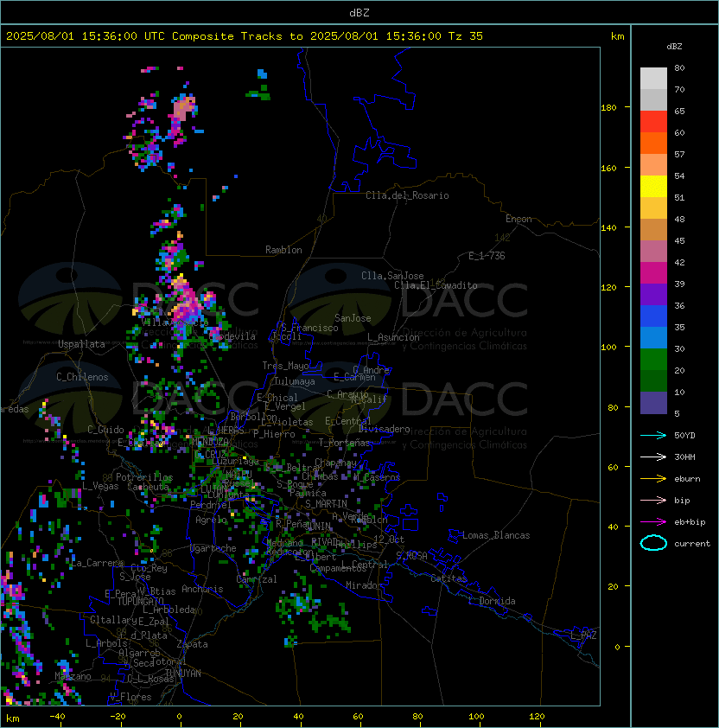The image size is (719, 728).
Task: Click the Mirador place label
Action: [x=365, y=585]
